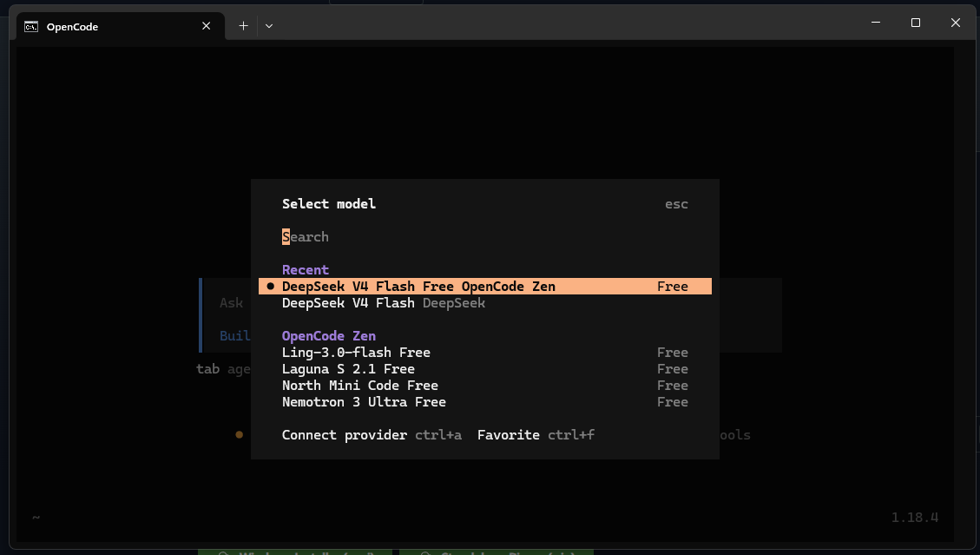This screenshot has height=555, width=980.
Task: Dismiss the dialog via esc label
Action: (x=676, y=204)
